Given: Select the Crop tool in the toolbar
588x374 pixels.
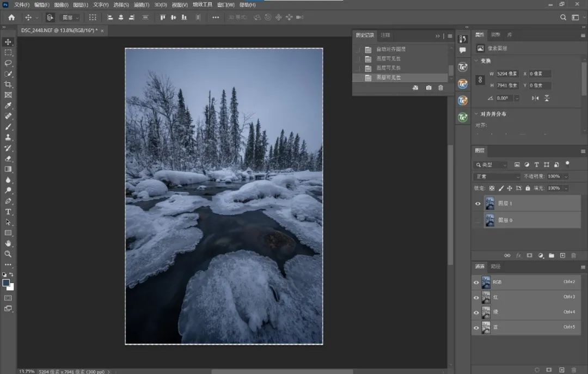Looking at the screenshot, I should [x=8, y=84].
